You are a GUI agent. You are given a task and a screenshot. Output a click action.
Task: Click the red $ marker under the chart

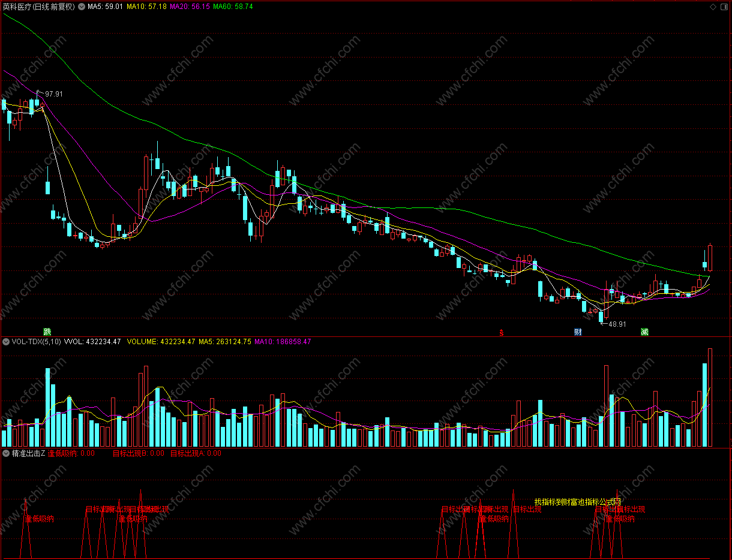(502, 332)
